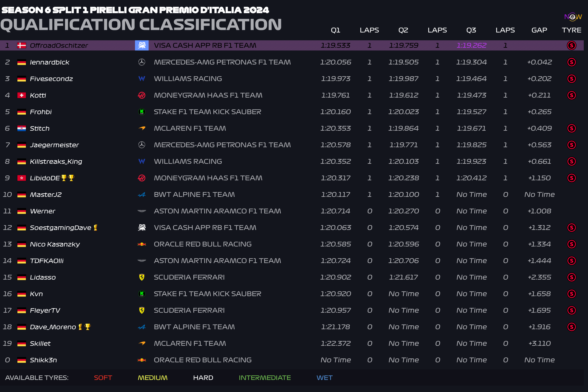588x392 pixels.
Task: Click SCUDERIA FERRARI team name in FleyerTV's row
Action: coord(189,310)
